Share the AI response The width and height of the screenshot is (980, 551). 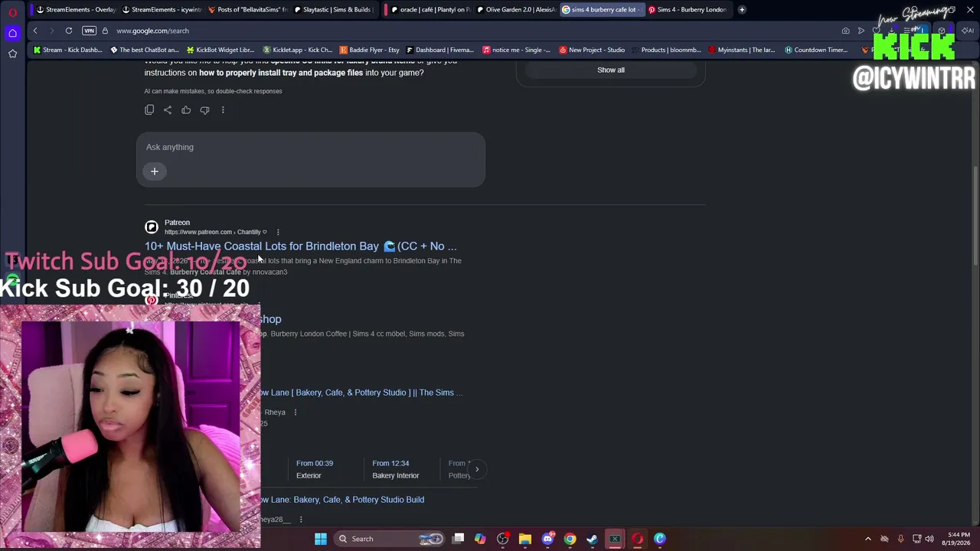point(168,110)
